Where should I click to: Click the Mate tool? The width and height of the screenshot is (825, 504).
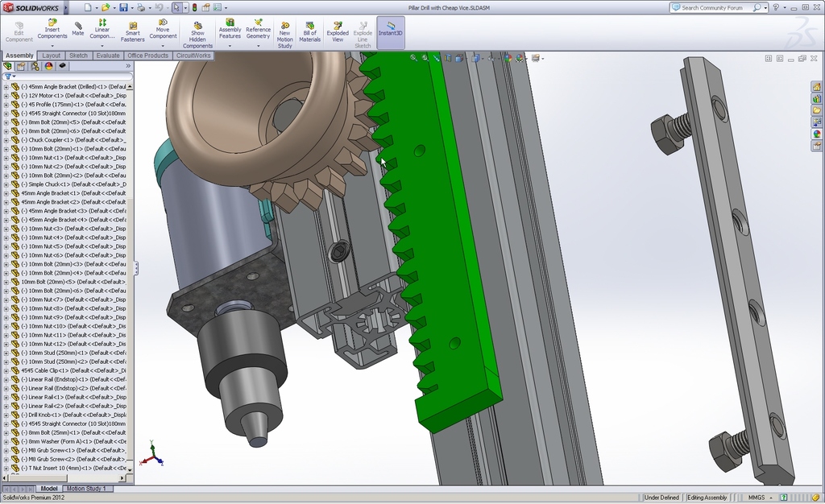(x=77, y=28)
